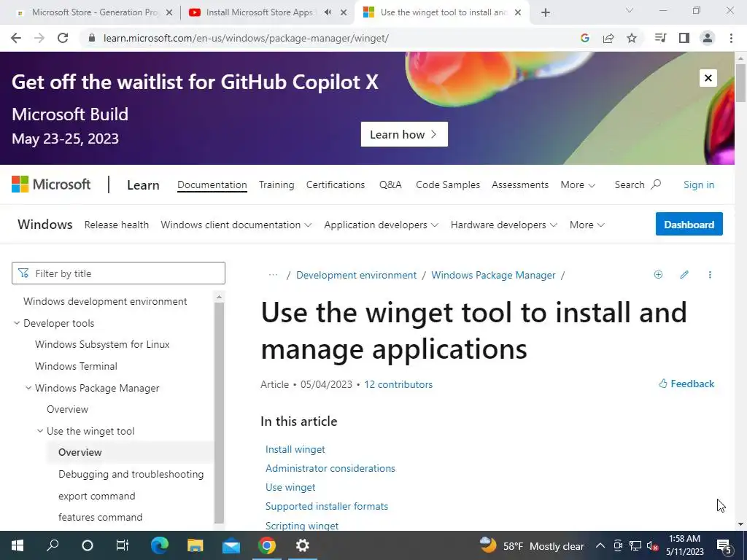Click the Microsoft logo
747x560 pixels.
pos(51,184)
